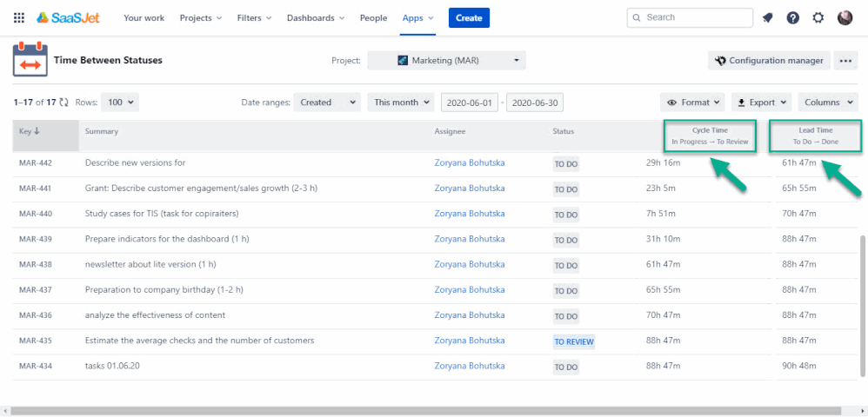This screenshot has width=868, height=417.
Task: Open the app switcher grid icon
Action: tap(19, 17)
